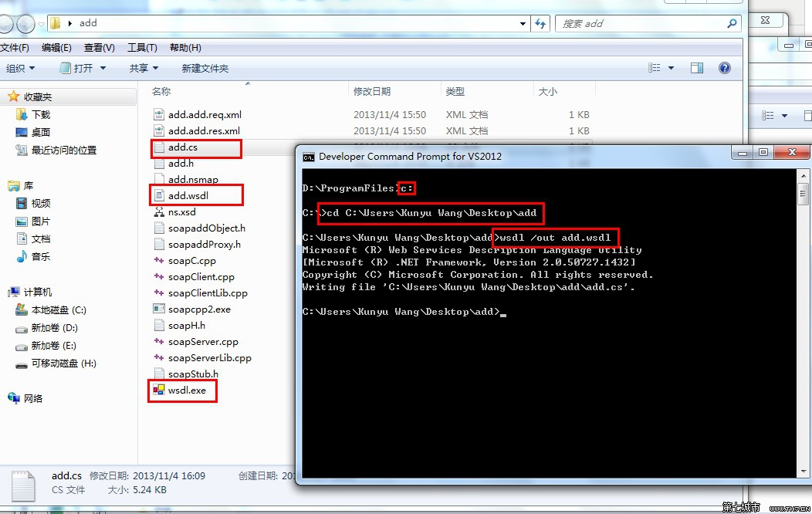Open address bar history dropdown arrow
Image resolution: width=812 pixels, height=514 pixels.
523,23
